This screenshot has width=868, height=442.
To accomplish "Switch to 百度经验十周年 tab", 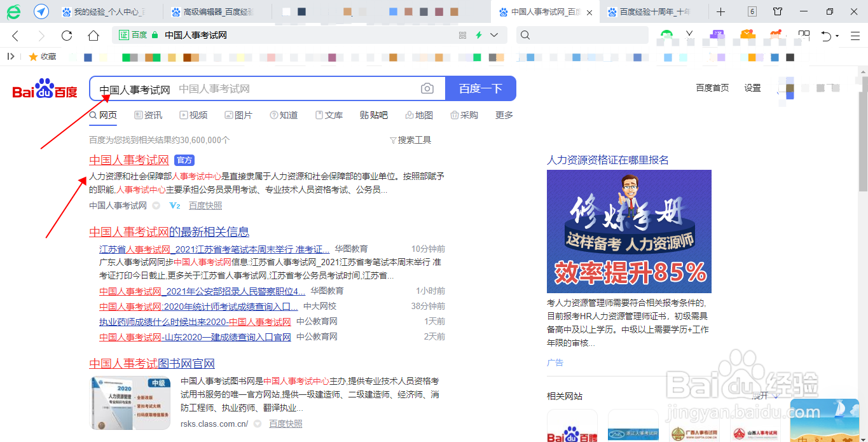I will pos(649,11).
